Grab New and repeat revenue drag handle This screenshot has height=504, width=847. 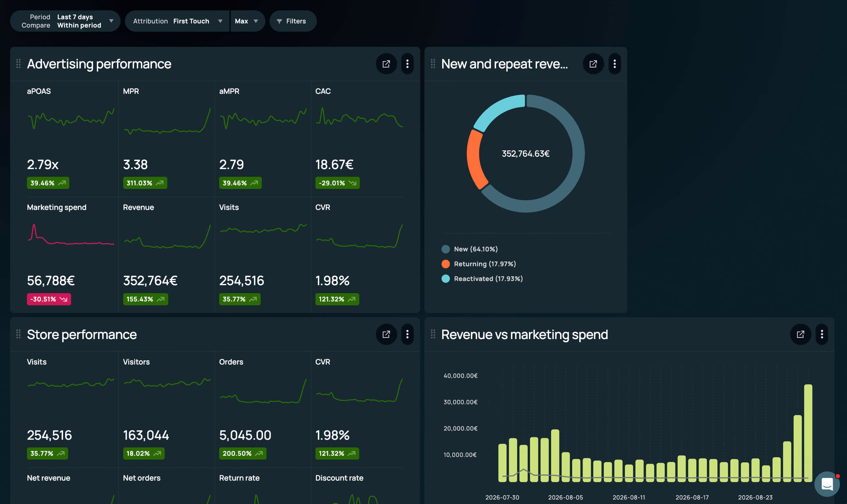coord(433,64)
